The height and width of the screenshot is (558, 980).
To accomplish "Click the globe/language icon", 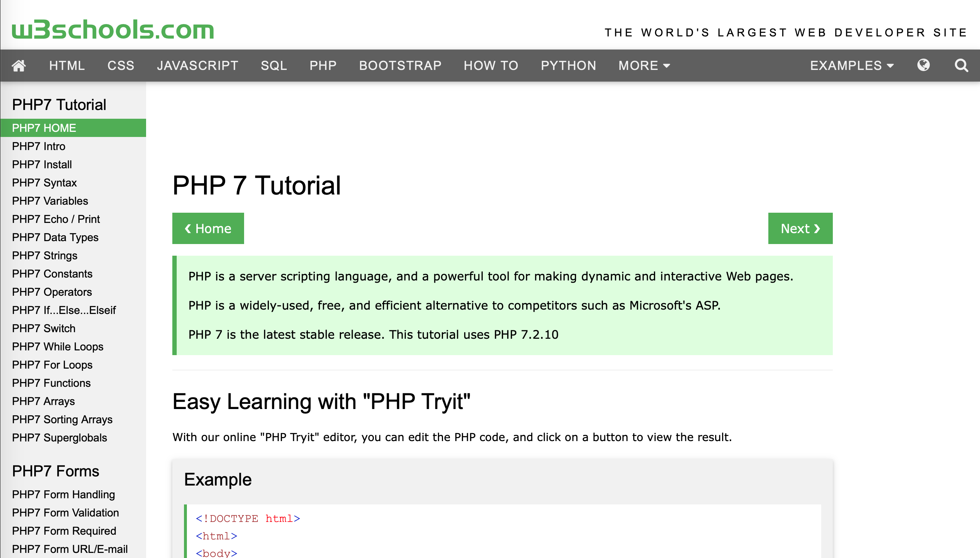I will (924, 65).
